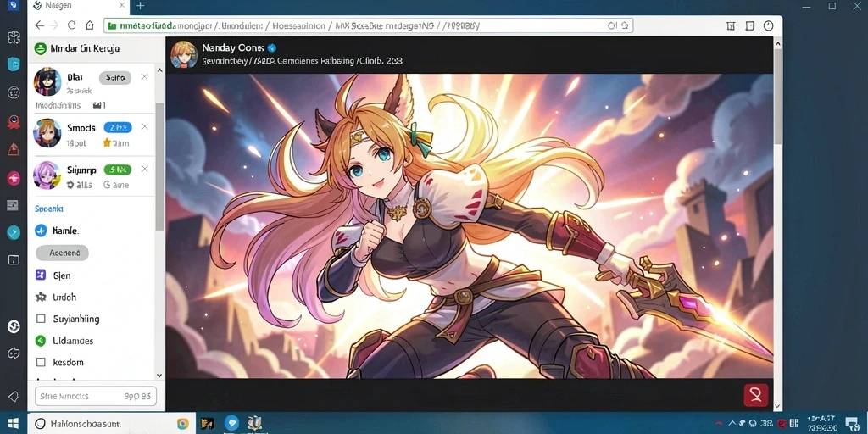Select the Smocls contact entry
Viewport: 868px width, 434px height.
pyautogui.click(x=92, y=133)
